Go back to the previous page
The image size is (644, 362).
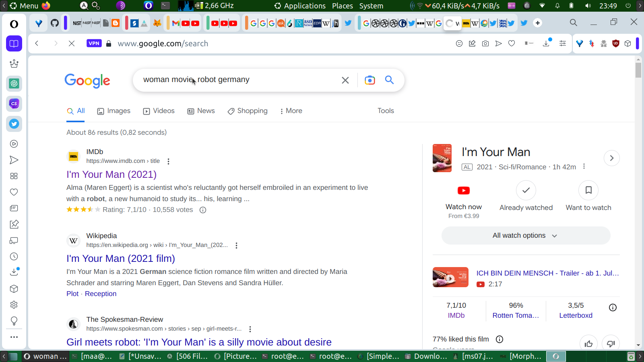37,43
